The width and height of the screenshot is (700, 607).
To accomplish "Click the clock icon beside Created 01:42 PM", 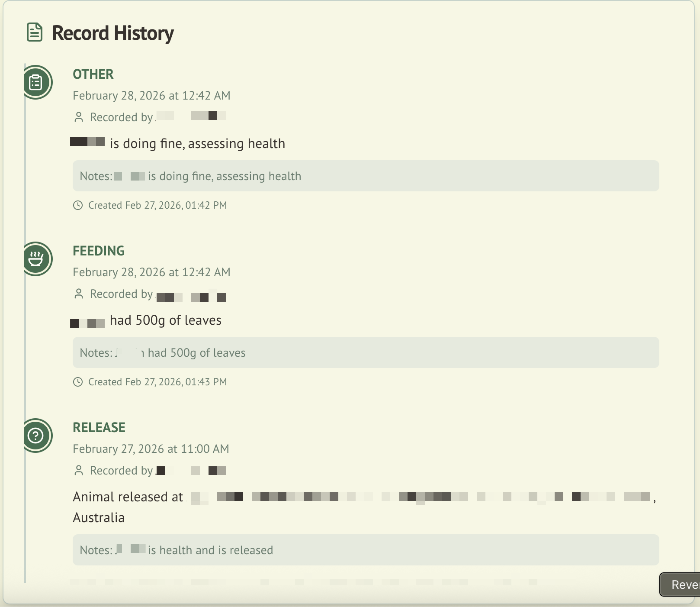I will [78, 205].
